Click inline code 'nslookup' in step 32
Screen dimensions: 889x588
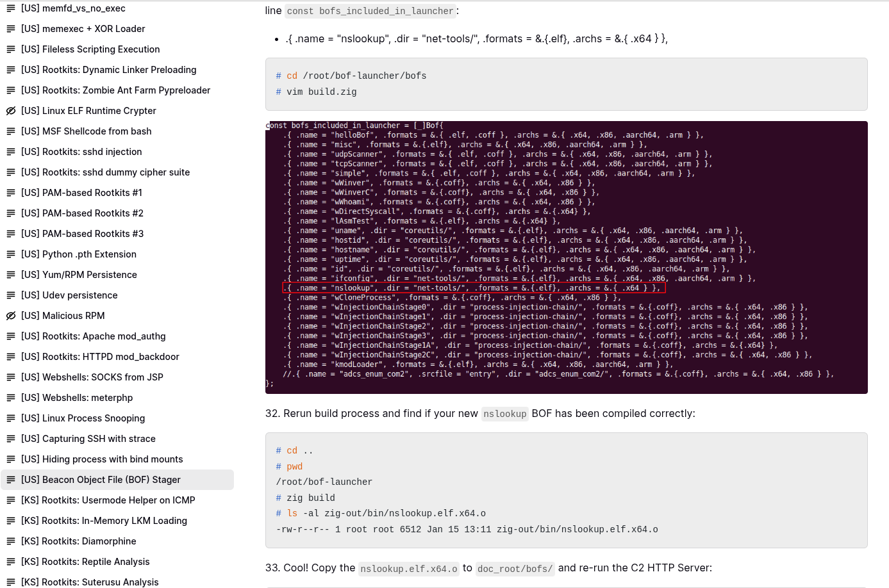(x=505, y=414)
